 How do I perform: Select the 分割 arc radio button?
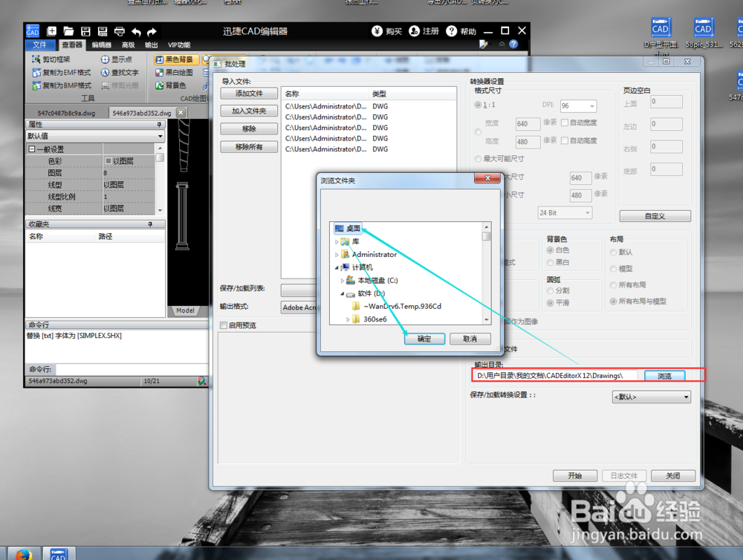[550, 290]
